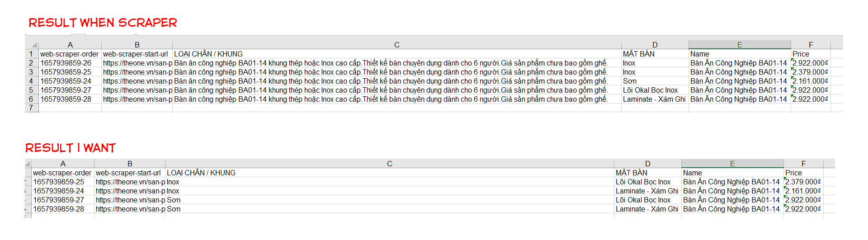Click the 'Name' header cell in the bottom table
The height and width of the screenshot is (240, 868).
(693, 173)
